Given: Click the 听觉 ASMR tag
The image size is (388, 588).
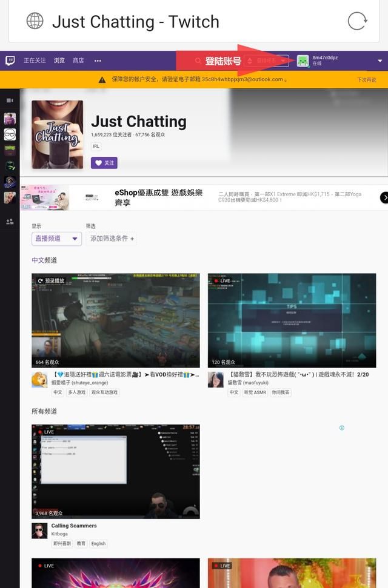Looking at the screenshot, I should click(x=255, y=392).
